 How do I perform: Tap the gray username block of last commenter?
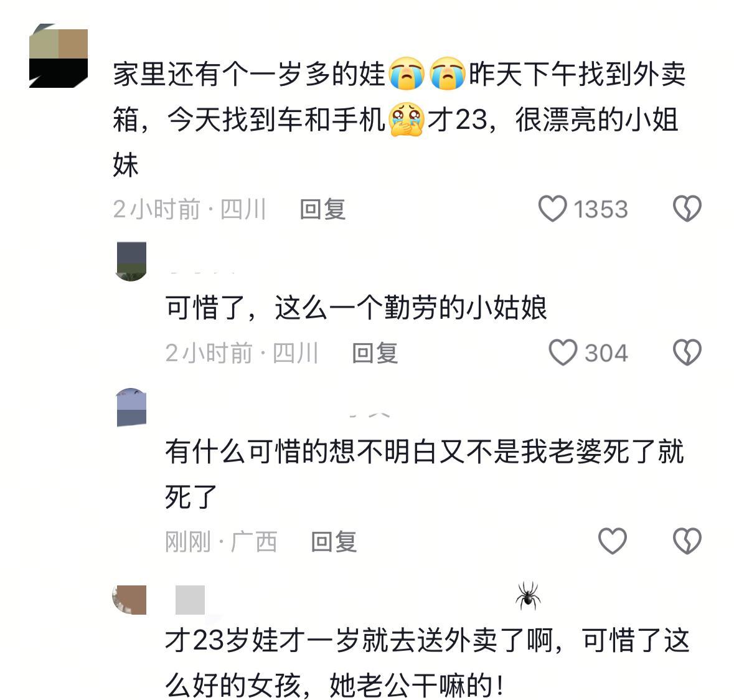[190, 599]
